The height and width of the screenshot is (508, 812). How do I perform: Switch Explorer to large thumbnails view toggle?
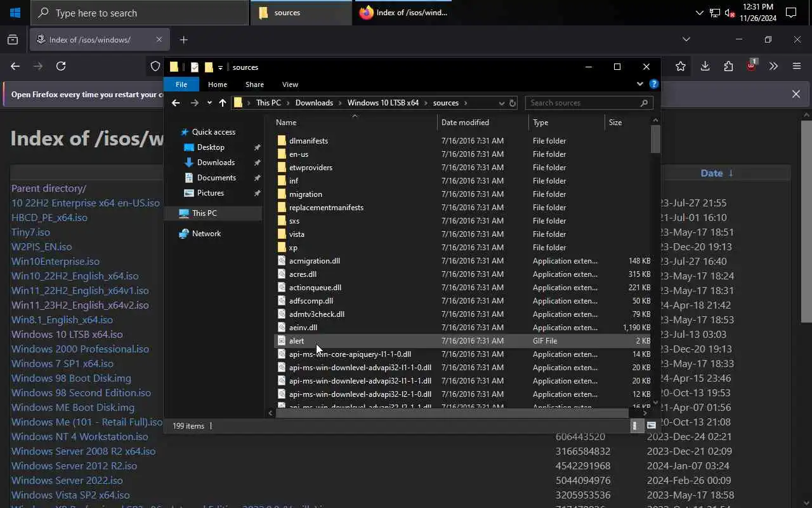[x=652, y=426]
